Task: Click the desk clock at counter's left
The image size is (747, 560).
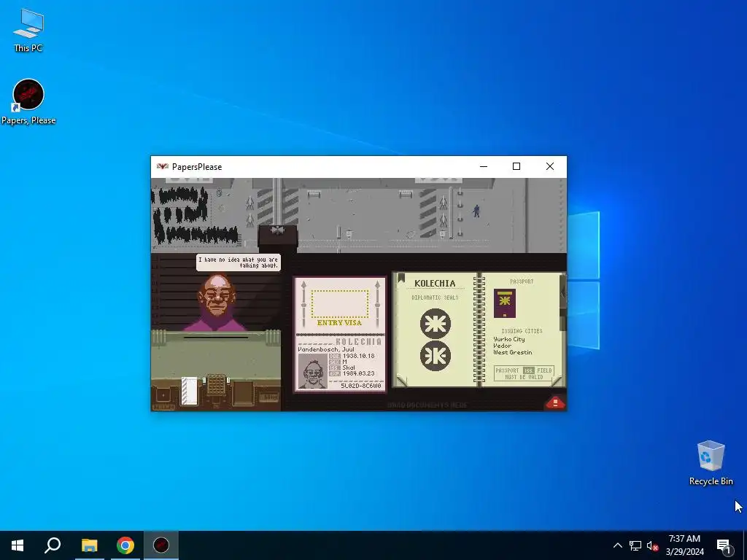Action: [x=163, y=396]
